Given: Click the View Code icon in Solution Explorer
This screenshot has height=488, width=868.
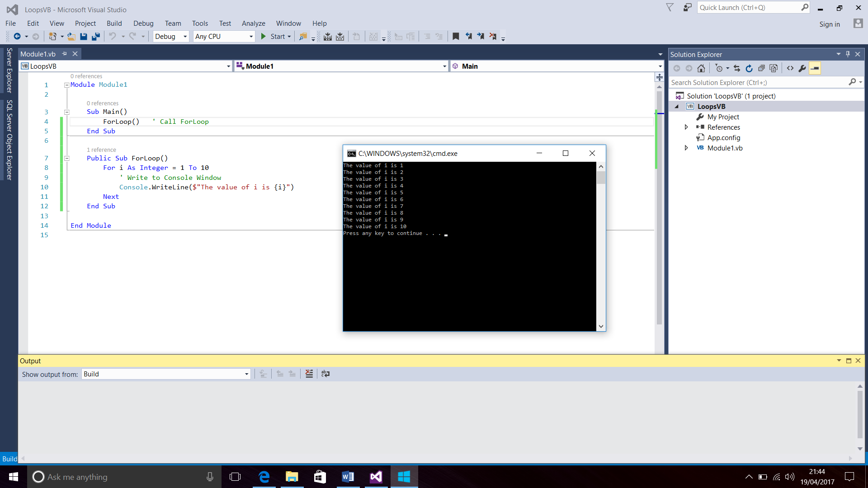Looking at the screenshot, I should [x=790, y=68].
